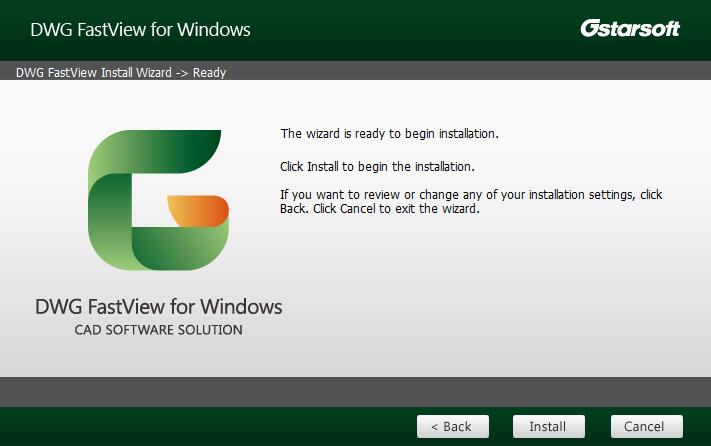Click the 'wizard is ready to begin installation' text
The height and width of the screenshot is (446, 711).
click(x=389, y=134)
